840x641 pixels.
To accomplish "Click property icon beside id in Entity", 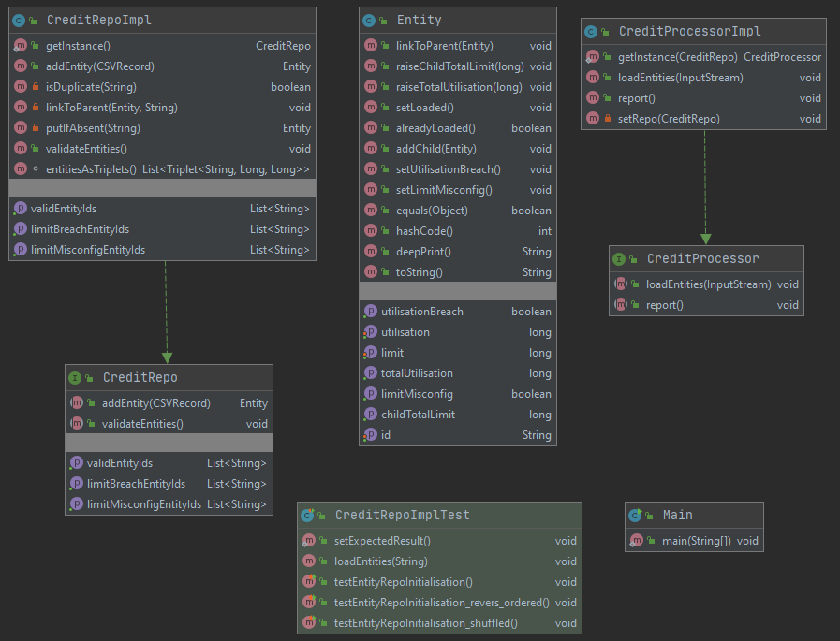I will [370, 435].
